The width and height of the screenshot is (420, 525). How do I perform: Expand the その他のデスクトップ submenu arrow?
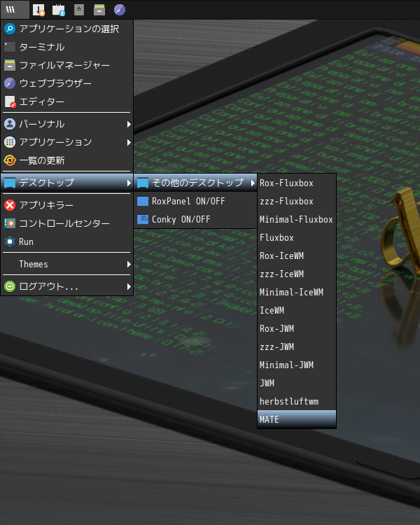(x=253, y=183)
